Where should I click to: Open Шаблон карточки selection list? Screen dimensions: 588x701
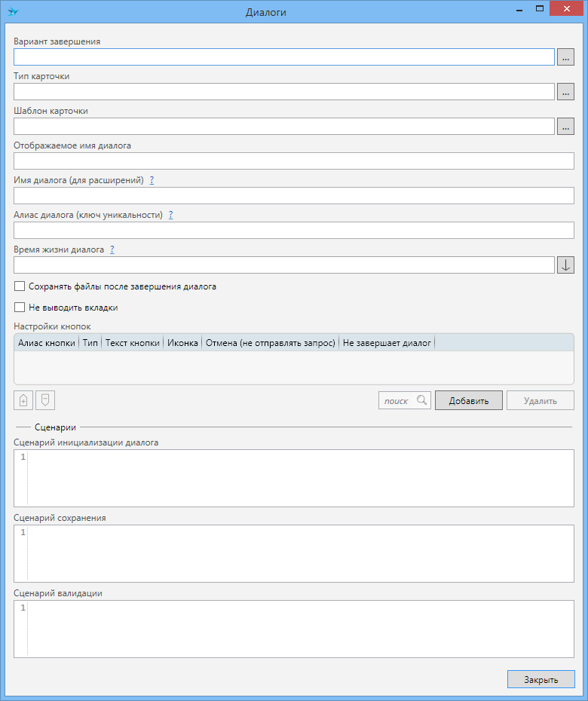coord(565,126)
